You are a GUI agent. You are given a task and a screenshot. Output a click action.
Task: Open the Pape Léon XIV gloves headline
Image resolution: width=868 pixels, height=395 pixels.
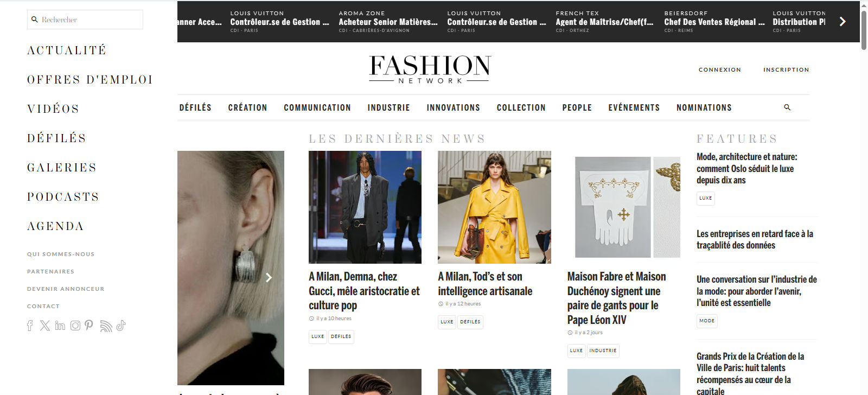(x=616, y=298)
